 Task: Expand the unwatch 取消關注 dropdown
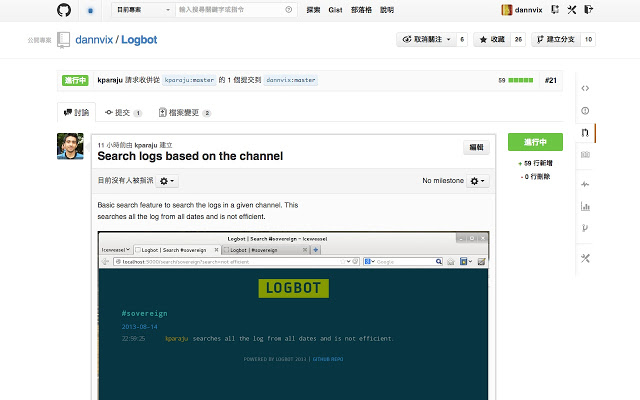pyautogui.click(x=427, y=40)
